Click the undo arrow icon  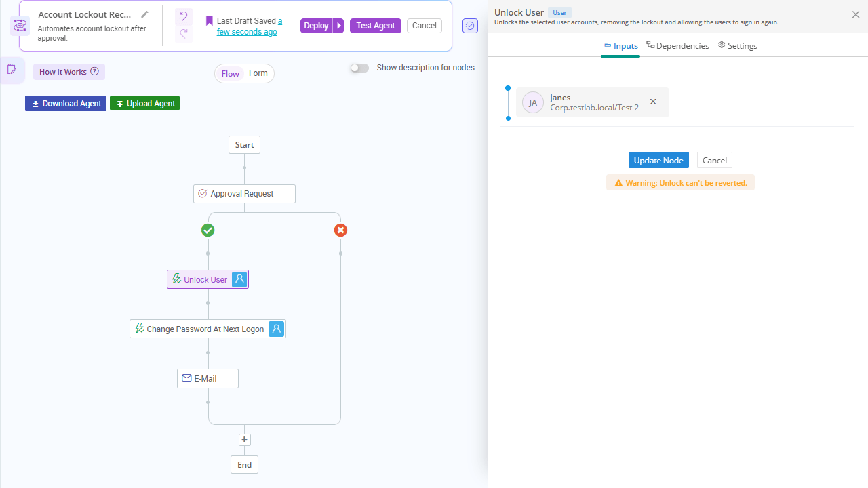(x=184, y=16)
